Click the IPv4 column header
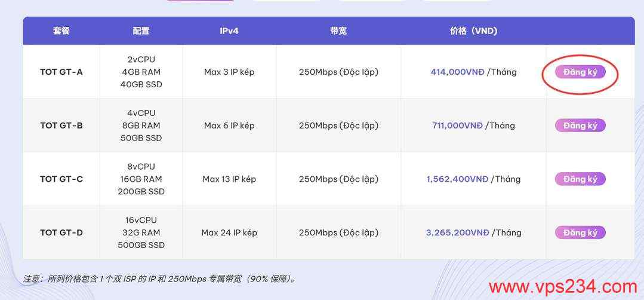Image resolution: width=644 pixels, height=300 pixels. point(229,30)
